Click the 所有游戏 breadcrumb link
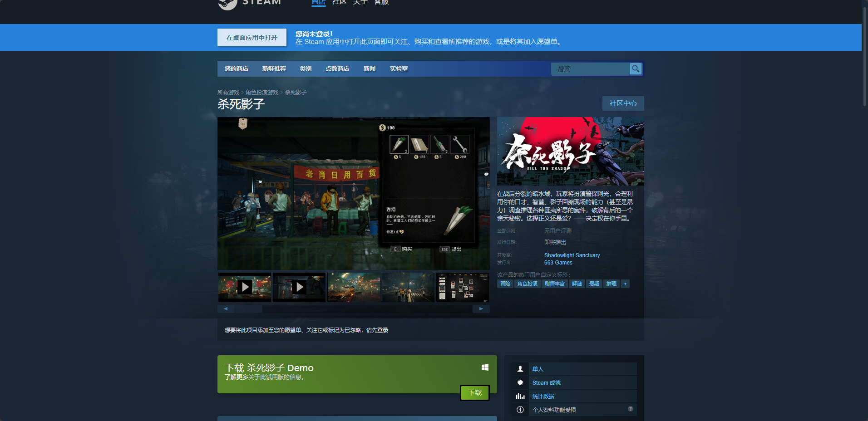Screen dimensions: 868x421 (x=228, y=93)
